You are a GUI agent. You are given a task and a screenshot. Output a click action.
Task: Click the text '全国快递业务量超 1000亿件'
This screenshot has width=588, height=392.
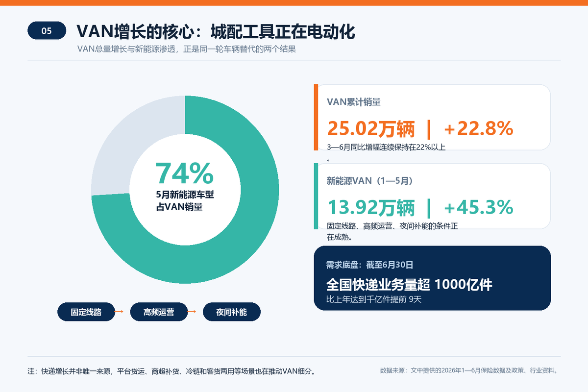tap(409, 285)
